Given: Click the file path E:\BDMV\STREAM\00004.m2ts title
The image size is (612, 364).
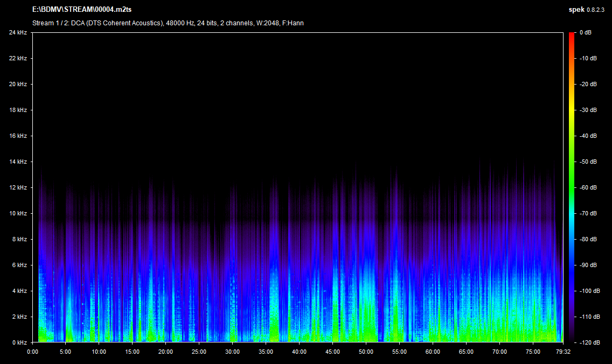Looking at the screenshot, I should pos(82,10).
